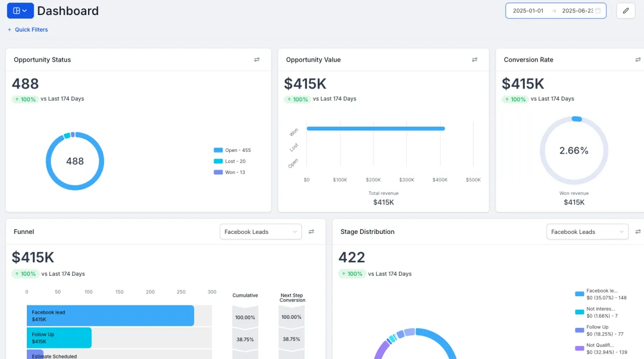Image resolution: width=644 pixels, height=359 pixels.
Task: Open Stage Distribution widget settings icon
Action: [x=638, y=232]
